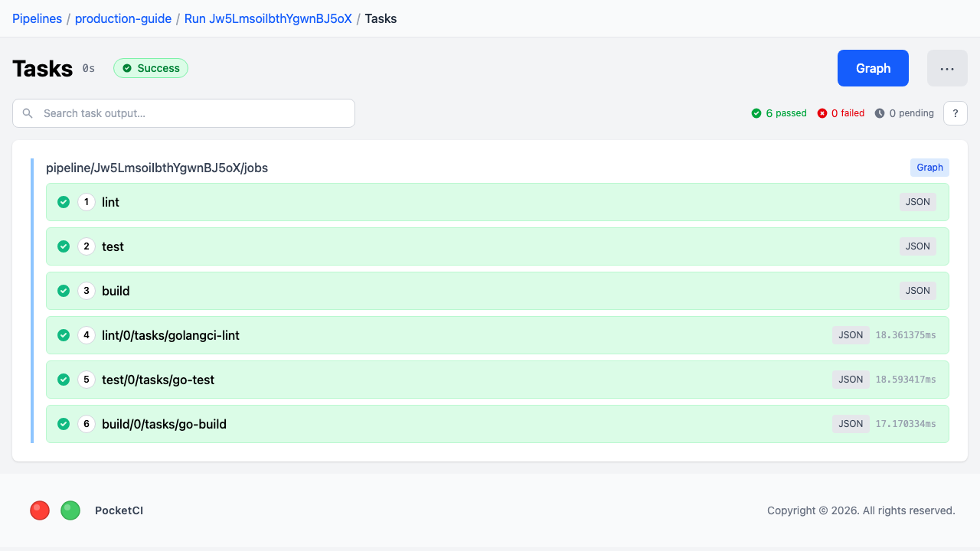Click the '0 pending' clock icon
Screen dimensions: 980x551
879,112
